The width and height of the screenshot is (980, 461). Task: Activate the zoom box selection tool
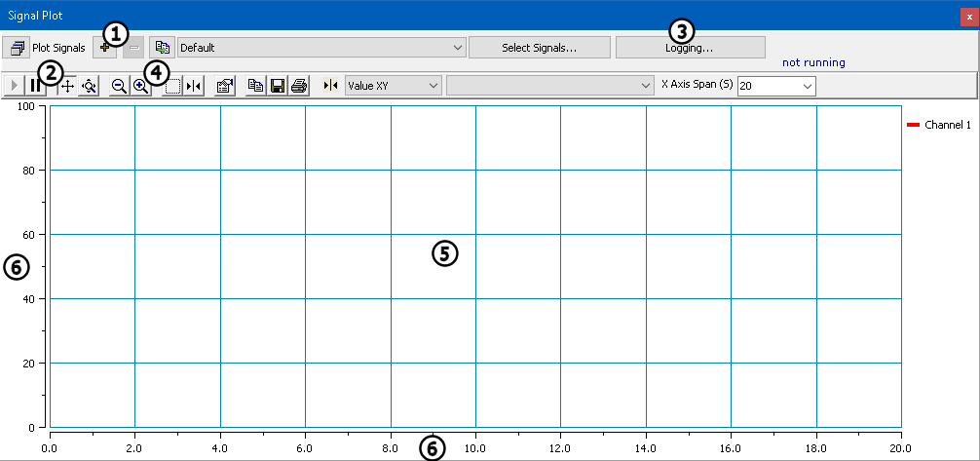click(x=172, y=86)
